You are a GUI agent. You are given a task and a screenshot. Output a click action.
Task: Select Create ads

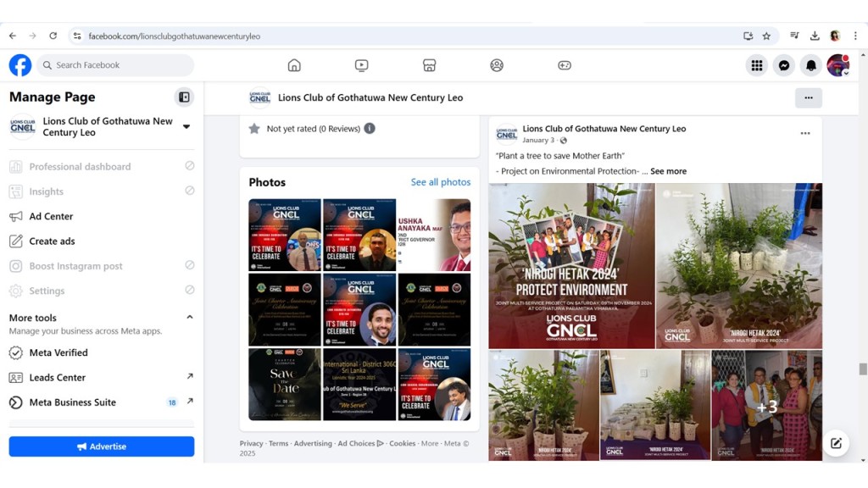pos(102,241)
